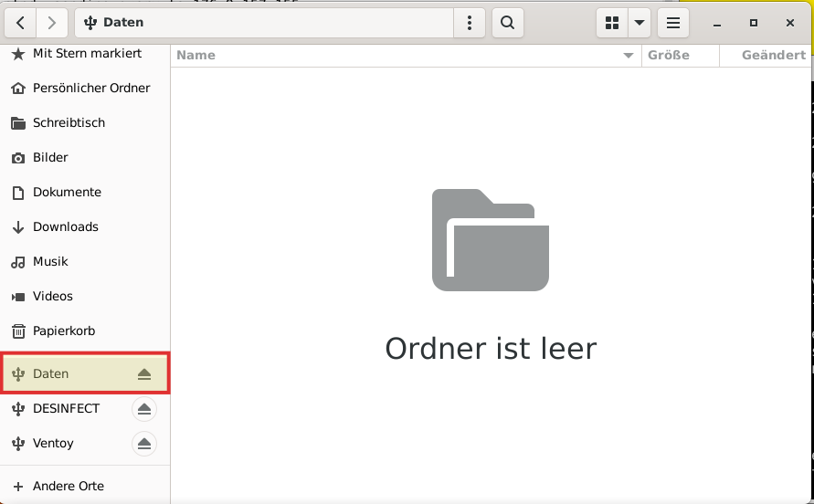The image size is (814, 504).
Task: Open the search magnifier
Action: pos(508,23)
